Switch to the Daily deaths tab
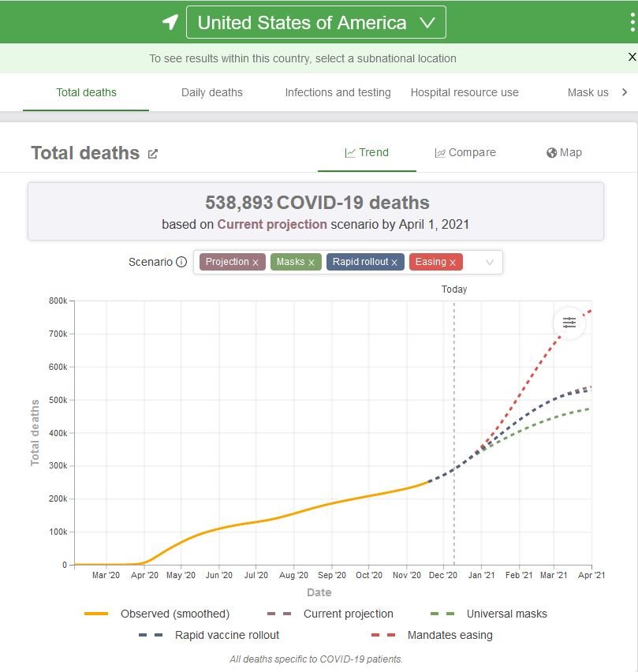Screen dimensions: 638x672 pyautogui.click(x=211, y=92)
